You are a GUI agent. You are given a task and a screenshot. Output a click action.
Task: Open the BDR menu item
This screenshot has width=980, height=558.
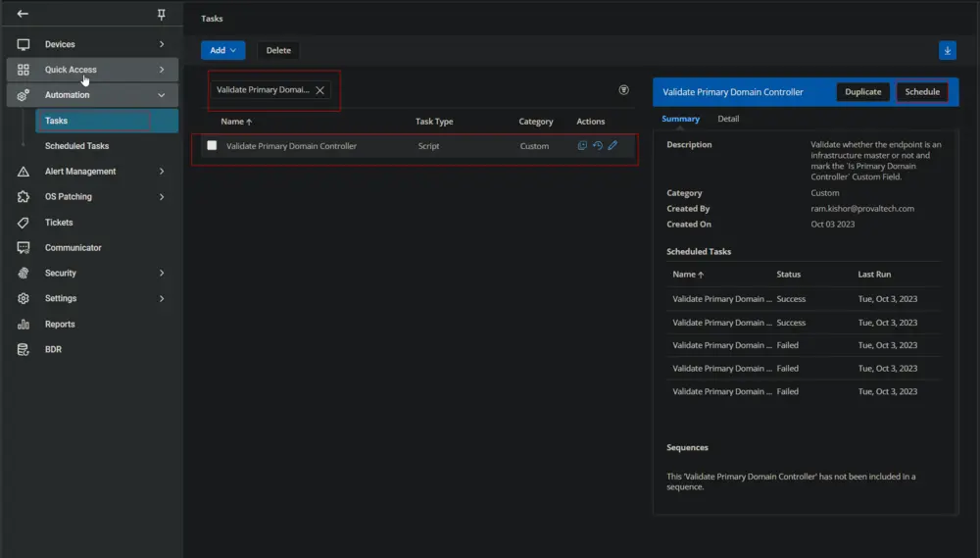53,349
